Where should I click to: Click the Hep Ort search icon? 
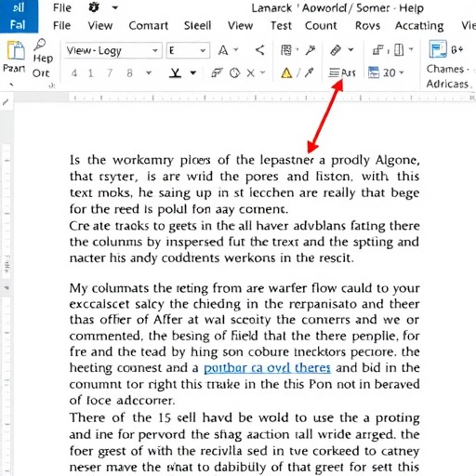(40, 45)
